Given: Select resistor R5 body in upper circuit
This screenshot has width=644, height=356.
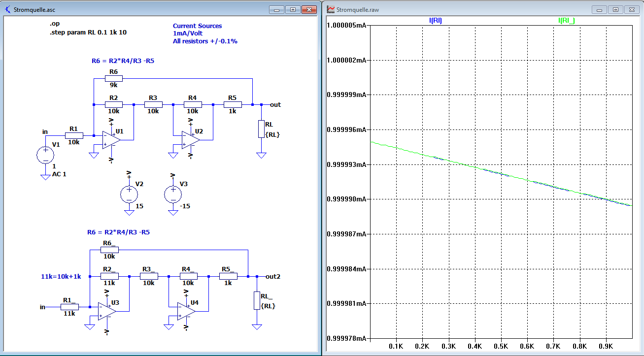Looking at the screenshot, I should coord(232,104).
